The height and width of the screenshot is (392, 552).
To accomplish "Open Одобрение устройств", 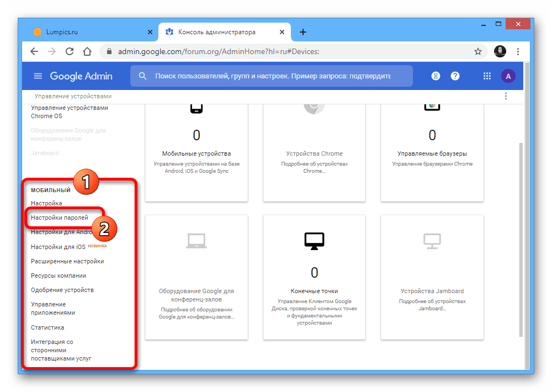I will 62,290.
